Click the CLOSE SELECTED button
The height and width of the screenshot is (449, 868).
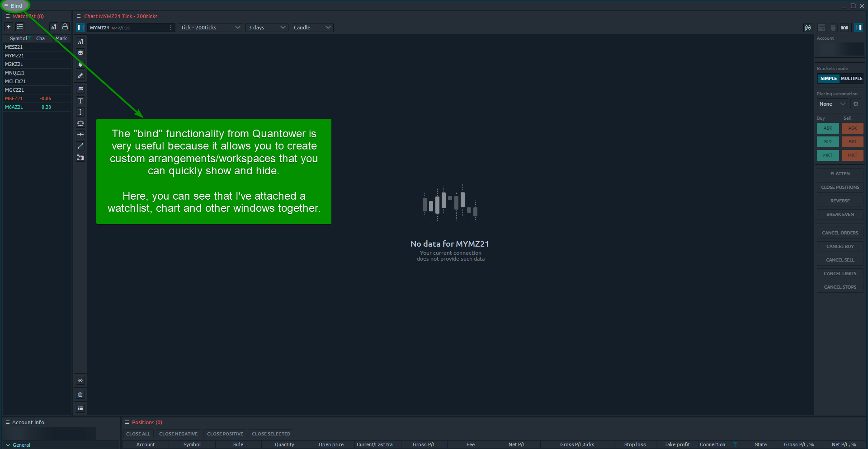[271, 434]
